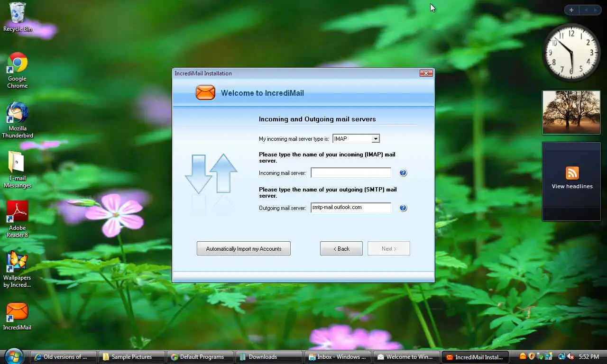Click the Outgoing mail server text field
The height and width of the screenshot is (364, 607).
click(351, 208)
